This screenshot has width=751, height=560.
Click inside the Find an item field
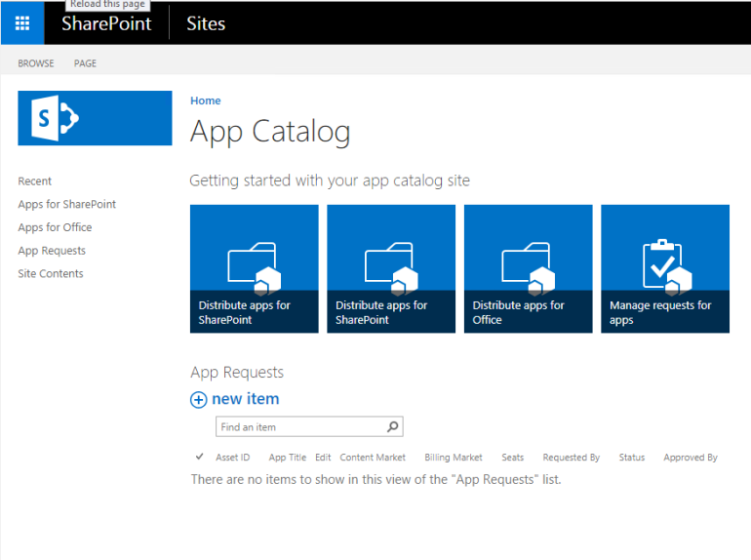tap(297, 427)
